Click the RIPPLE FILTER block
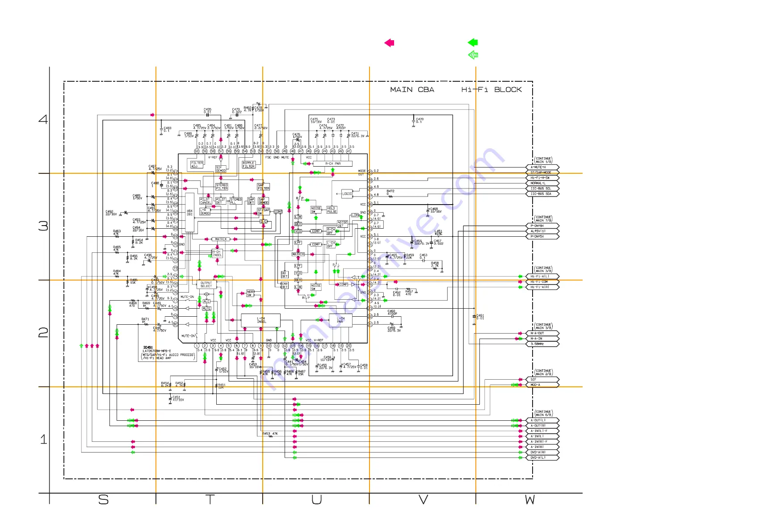The height and width of the screenshot is (532, 760). point(249,164)
